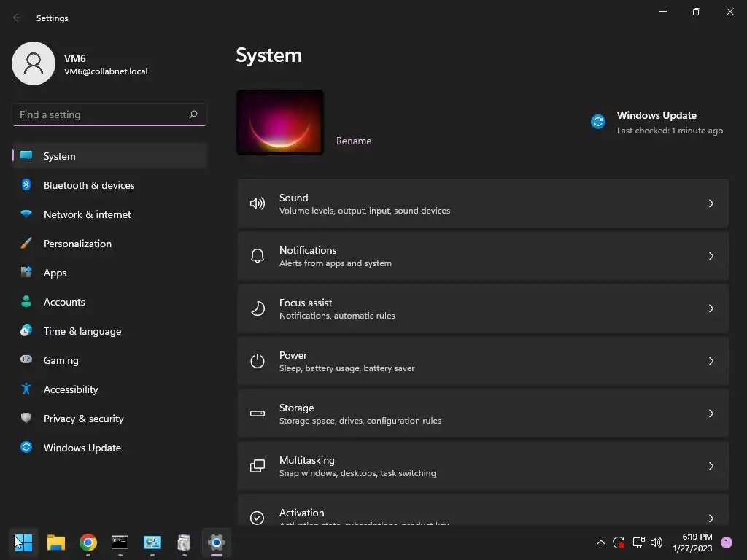Open Google Chrome from taskbar
The image size is (747, 560).
pyautogui.click(x=88, y=542)
